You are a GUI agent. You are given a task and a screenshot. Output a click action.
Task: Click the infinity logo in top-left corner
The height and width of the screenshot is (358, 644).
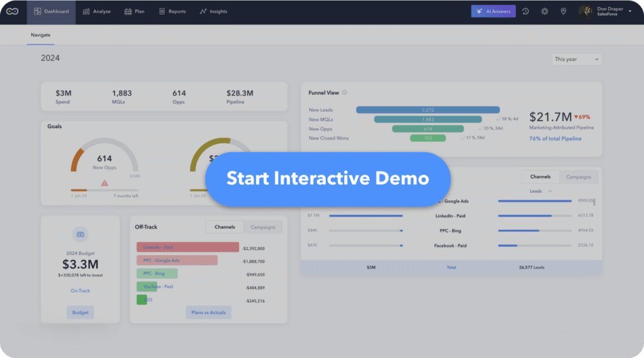(x=13, y=11)
